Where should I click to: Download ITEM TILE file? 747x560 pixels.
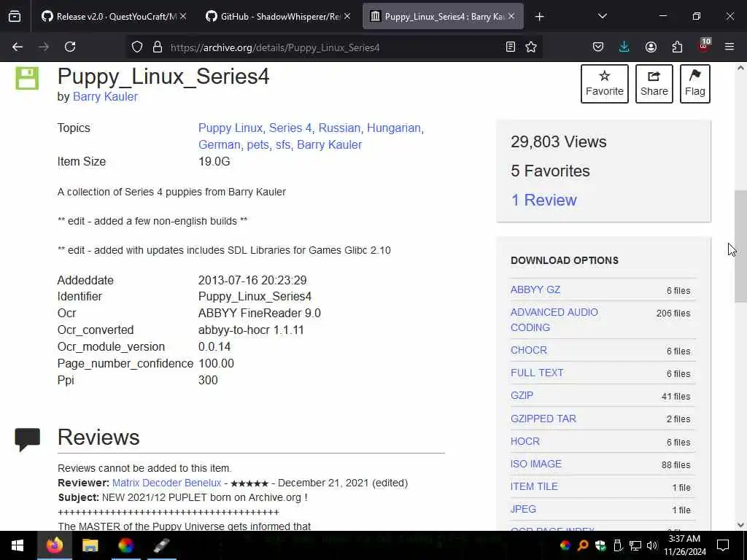(x=534, y=486)
